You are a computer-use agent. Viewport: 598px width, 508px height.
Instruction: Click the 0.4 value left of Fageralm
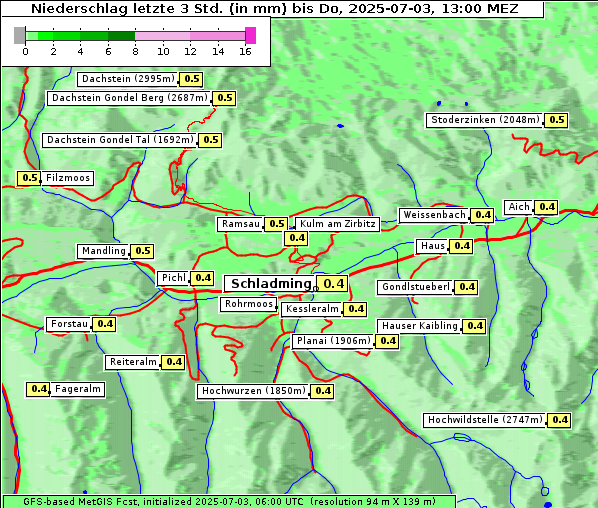coord(38,389)
